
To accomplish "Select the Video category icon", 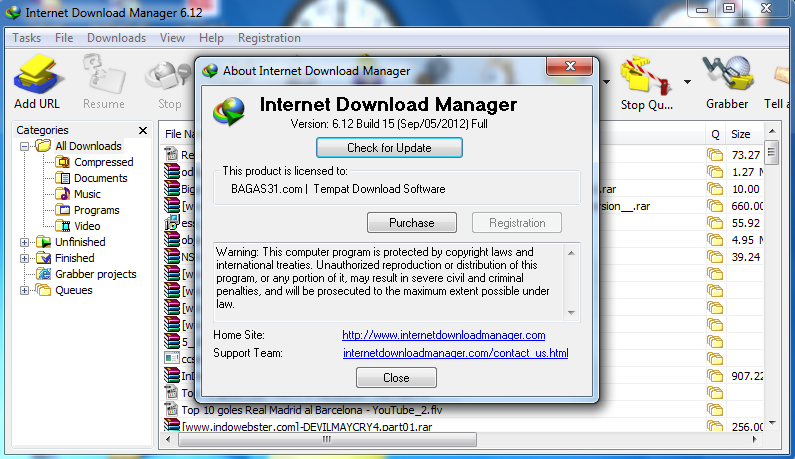I will click(x=63, y=226).
